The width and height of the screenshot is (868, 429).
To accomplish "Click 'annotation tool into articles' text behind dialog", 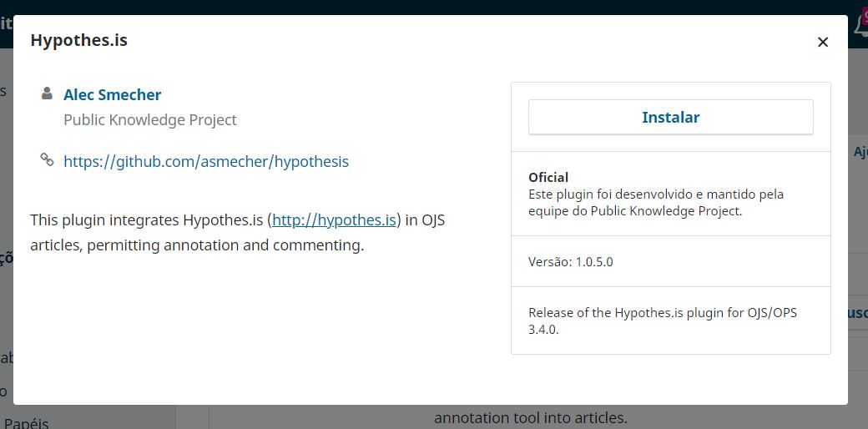I will (530, 417).
